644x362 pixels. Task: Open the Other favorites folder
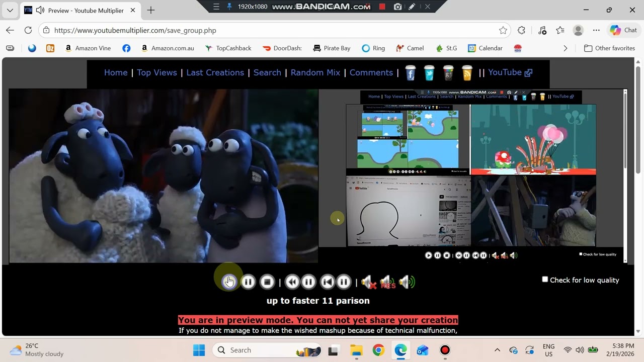[x=609, y=48]
